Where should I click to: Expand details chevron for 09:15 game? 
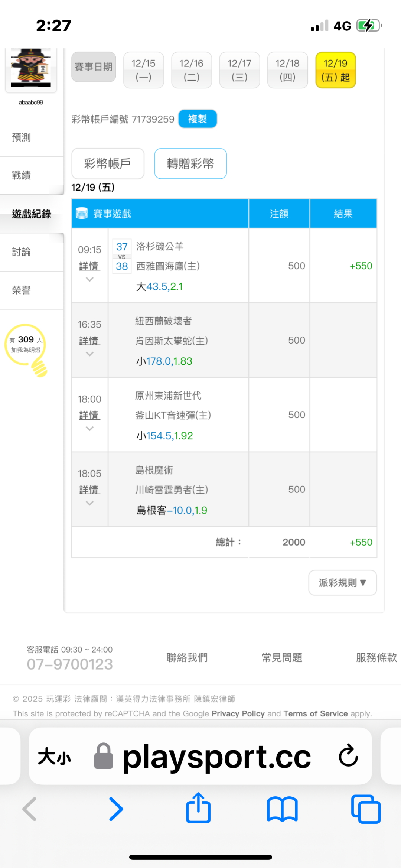(89, 279)
